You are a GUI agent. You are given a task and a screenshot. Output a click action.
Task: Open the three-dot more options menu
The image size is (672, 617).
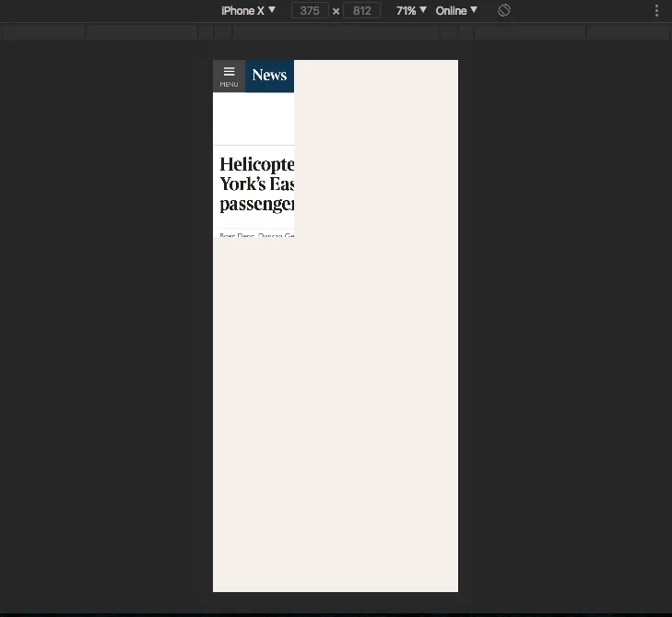tap(656, 11)
